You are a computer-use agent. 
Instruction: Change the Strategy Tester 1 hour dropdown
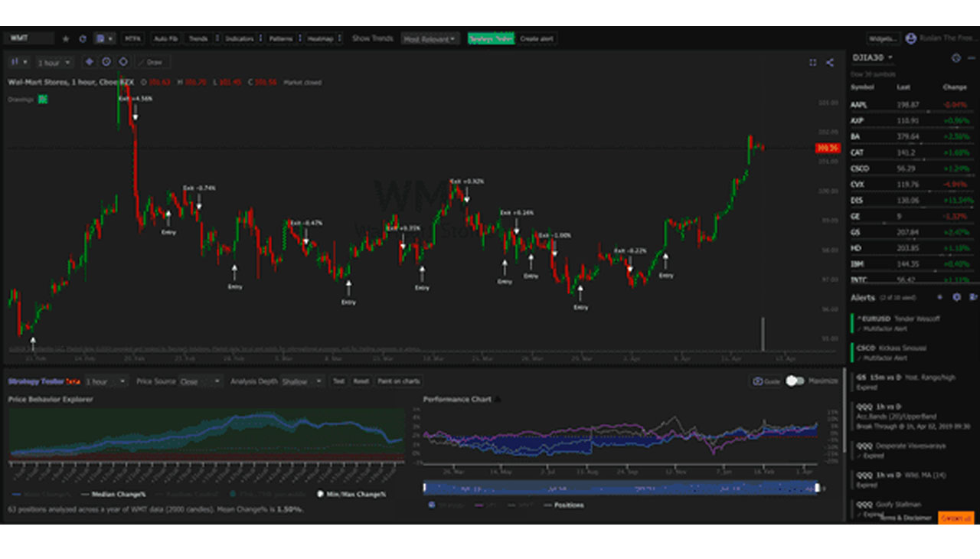click(x=106, y=381)
